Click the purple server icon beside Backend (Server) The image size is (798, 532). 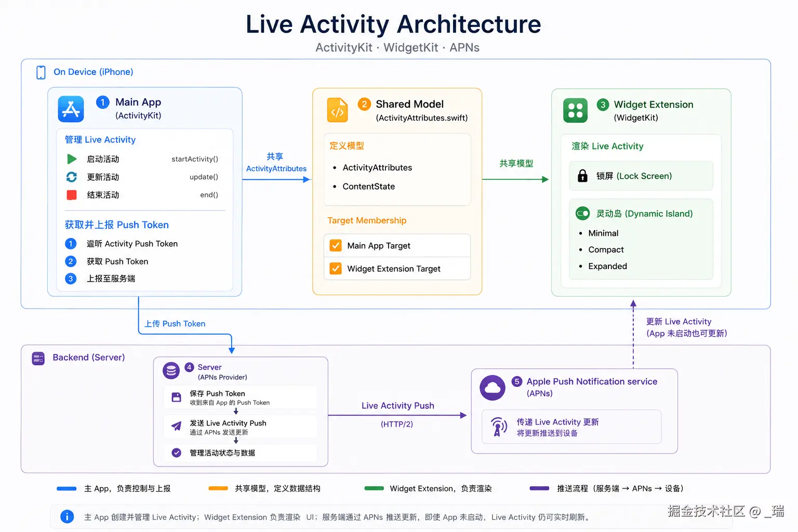pos(38,358)
